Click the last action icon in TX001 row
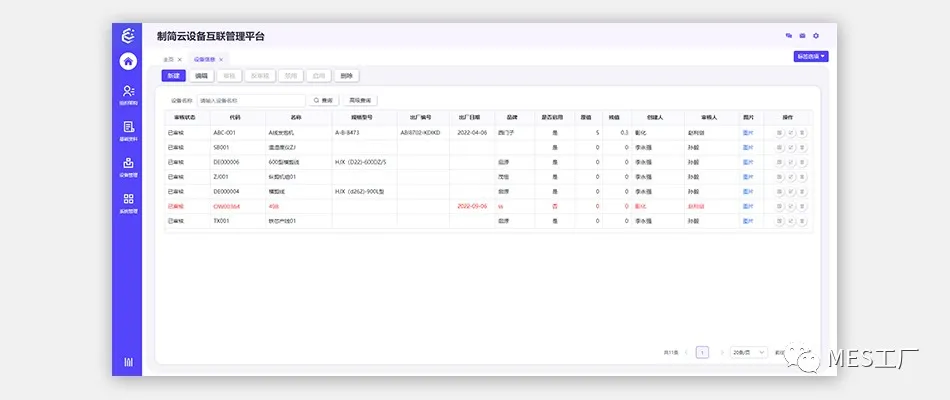The height and width of the screenshot is (400, 950). (x=802, y=219)
